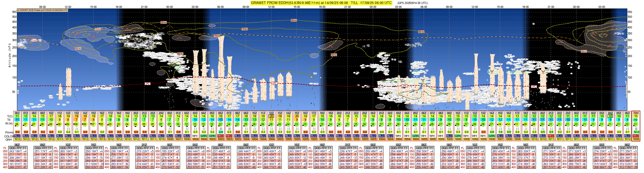This screenshot has width=644, height=173.
Task: Click the wind circle showing 06 knots
Action: click(17, 124)
